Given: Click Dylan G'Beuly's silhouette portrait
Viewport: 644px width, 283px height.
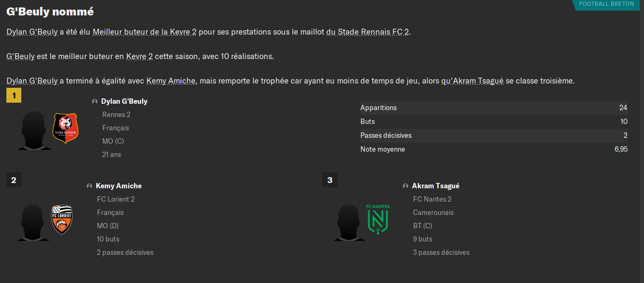Looking at the screenshot, I should coord(34,131).
